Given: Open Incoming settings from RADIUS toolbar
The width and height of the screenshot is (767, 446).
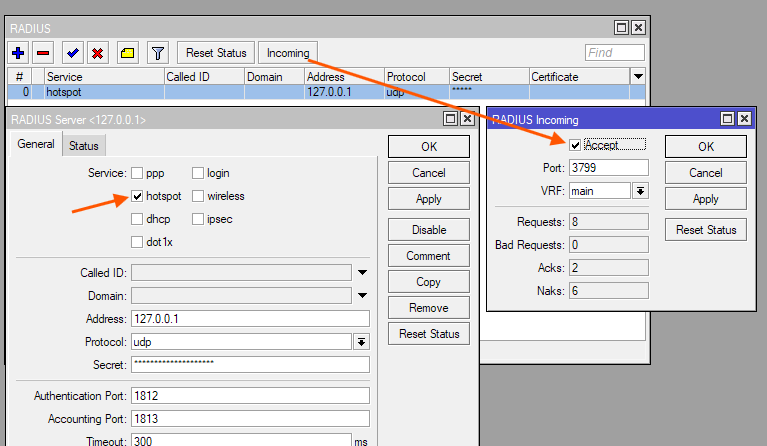Looking at the screenshot, I should click(288, 53).
